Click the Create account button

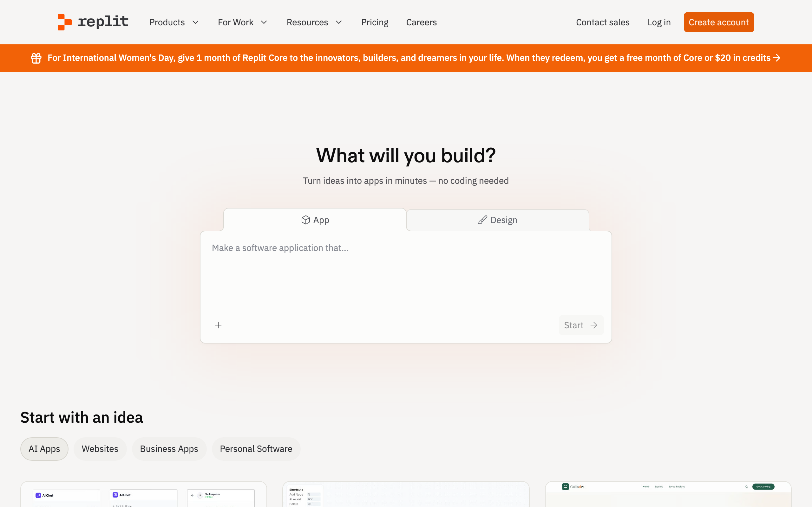719,22
